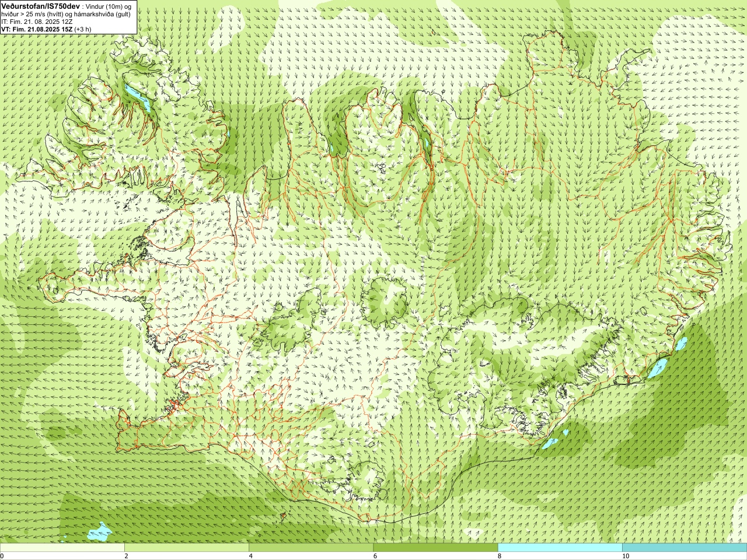Screen dimensions: 747x560
Task: Click the light green 2–4 m/s legend segment
Action: click(x=187, y=548)
